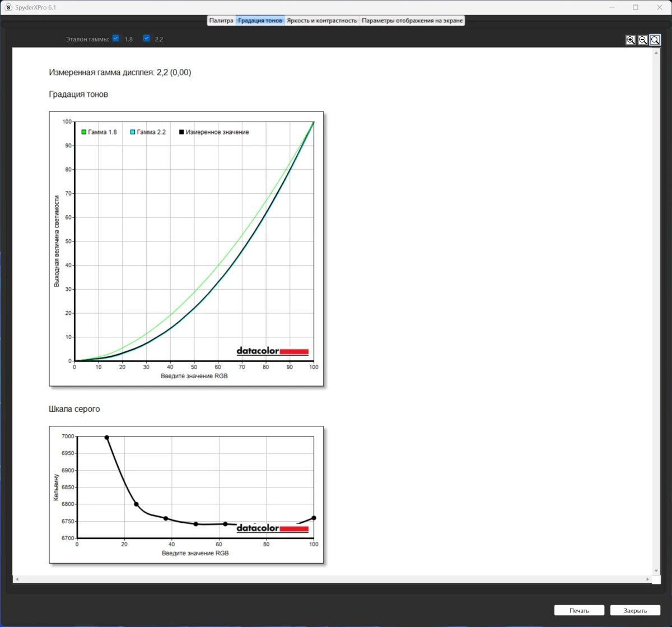672x627 pixels.
Task: Switch to the Палитра tab
Action: coord(221,21)
